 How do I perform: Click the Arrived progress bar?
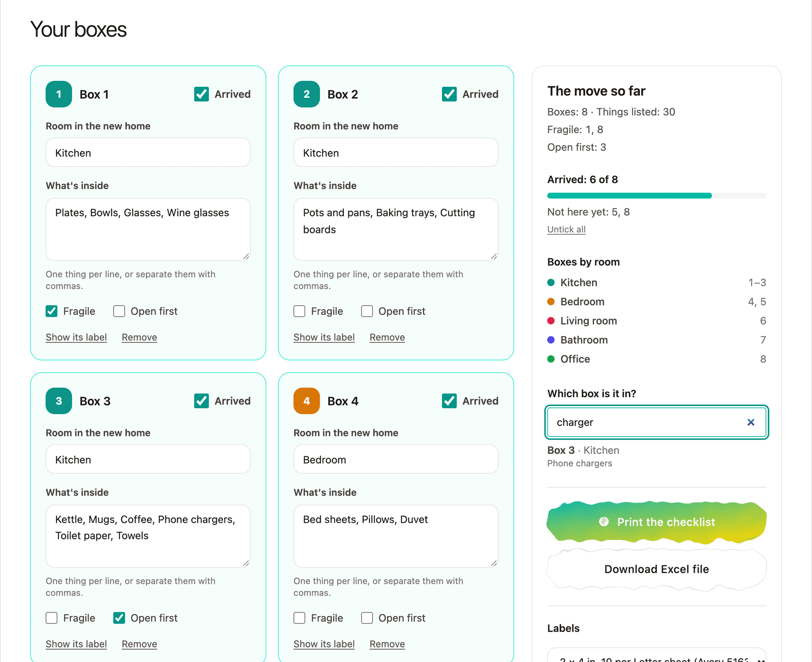click(656, 195)
